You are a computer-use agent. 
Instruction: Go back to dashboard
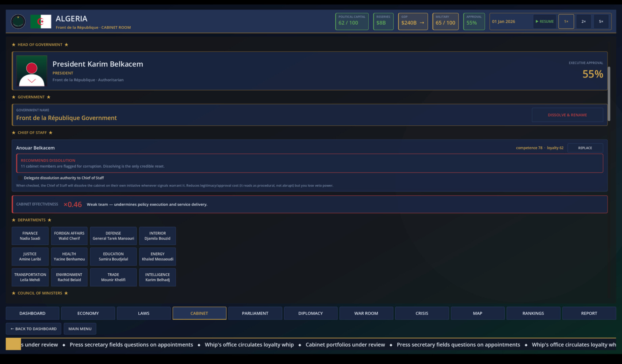[x=33, y=329]
